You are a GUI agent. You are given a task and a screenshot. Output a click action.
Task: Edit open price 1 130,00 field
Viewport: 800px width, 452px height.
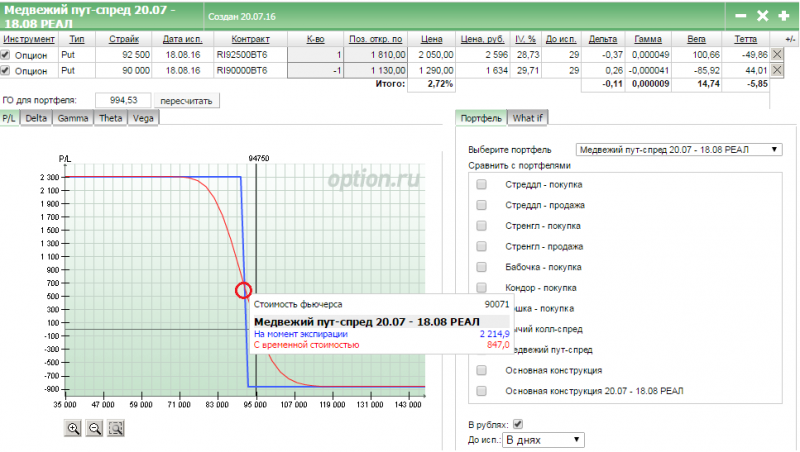pyautogui.click(x=376, y=70)
